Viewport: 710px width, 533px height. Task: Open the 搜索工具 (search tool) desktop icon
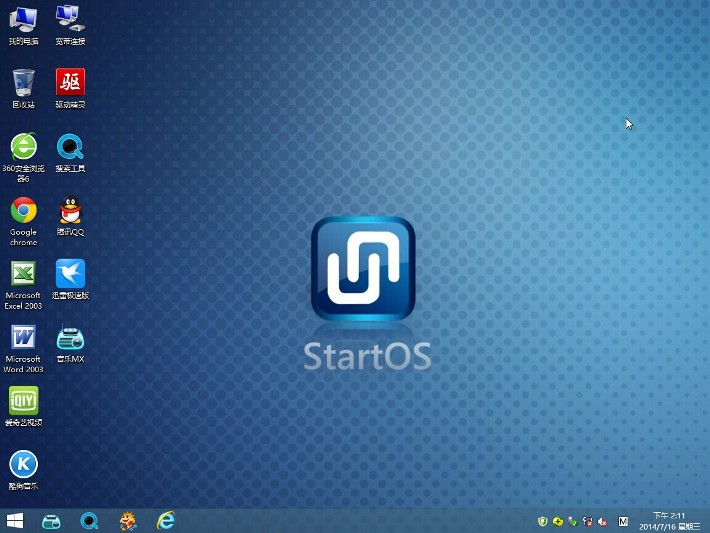click(70, 153)
